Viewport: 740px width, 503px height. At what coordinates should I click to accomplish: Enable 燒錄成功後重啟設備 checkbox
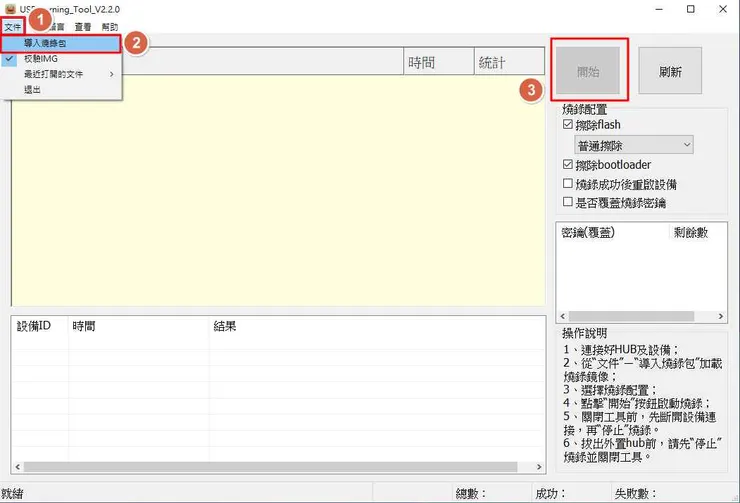[x=568, y=184]
